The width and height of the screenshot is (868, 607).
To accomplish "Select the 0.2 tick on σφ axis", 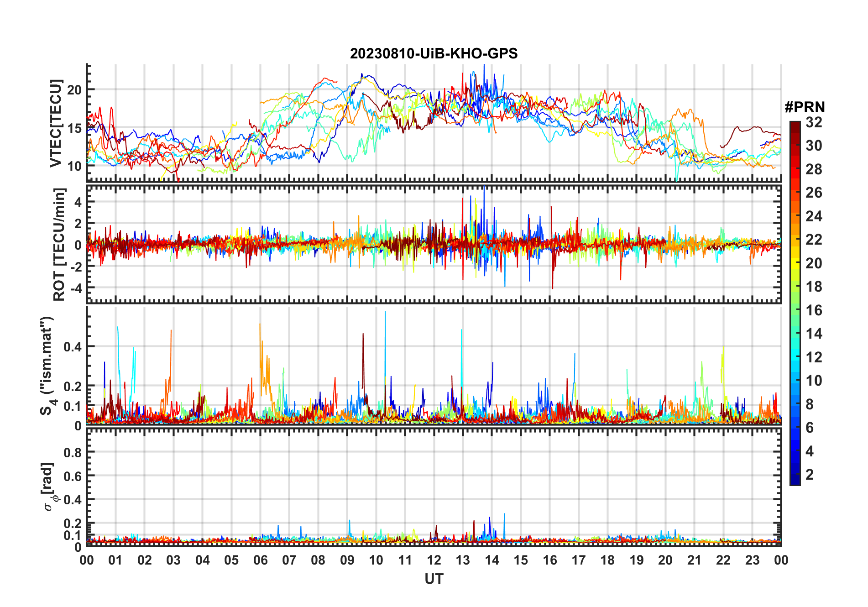I will (x=73, y=523).
